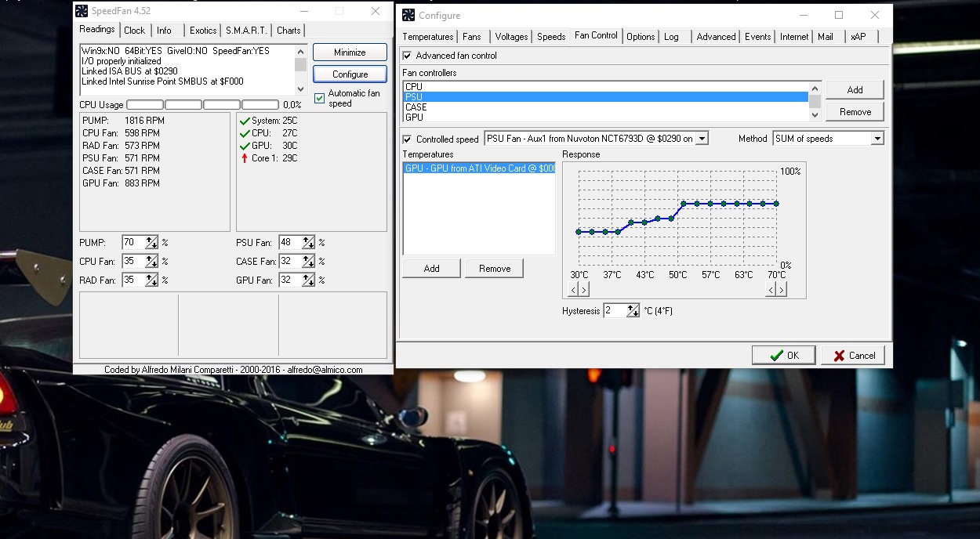This screenshot has height=539, width=980.
Task: Open the Charts tab
Action: (x=289, y=31)
